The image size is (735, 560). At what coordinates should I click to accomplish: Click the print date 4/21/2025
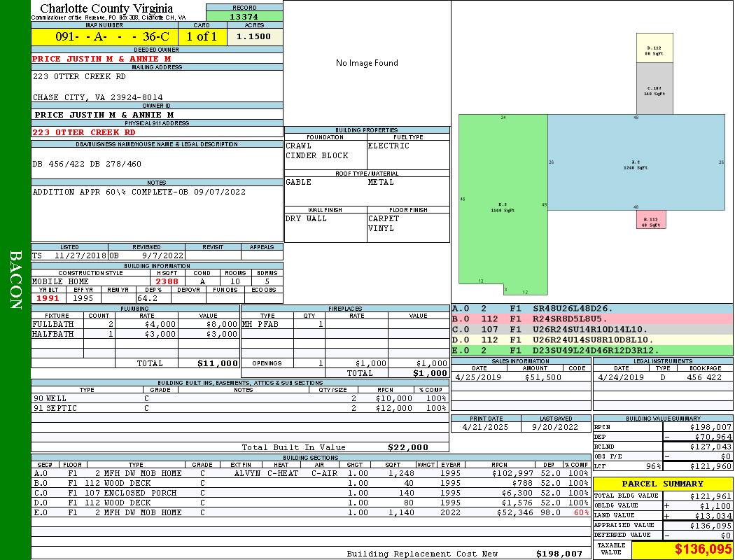point(484,428)
